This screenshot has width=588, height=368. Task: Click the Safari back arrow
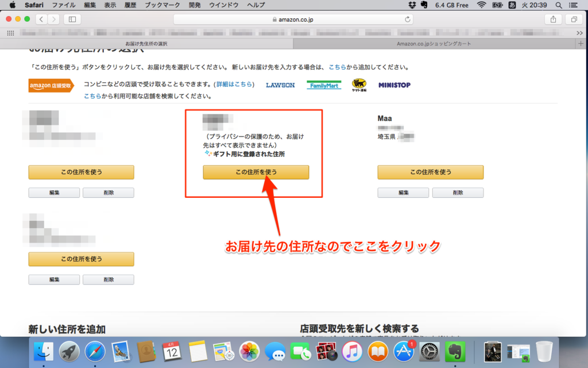pyautogui.click(x=41, y=19)
